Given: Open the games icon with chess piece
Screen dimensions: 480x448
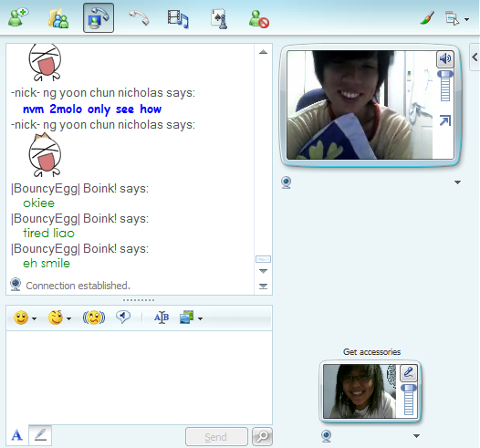Looking at the screenshot, I should click(219, 19).
